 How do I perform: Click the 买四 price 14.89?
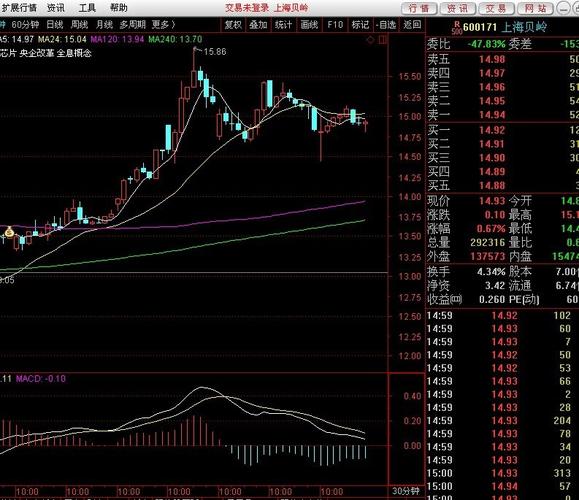click(x=492, y=172)
